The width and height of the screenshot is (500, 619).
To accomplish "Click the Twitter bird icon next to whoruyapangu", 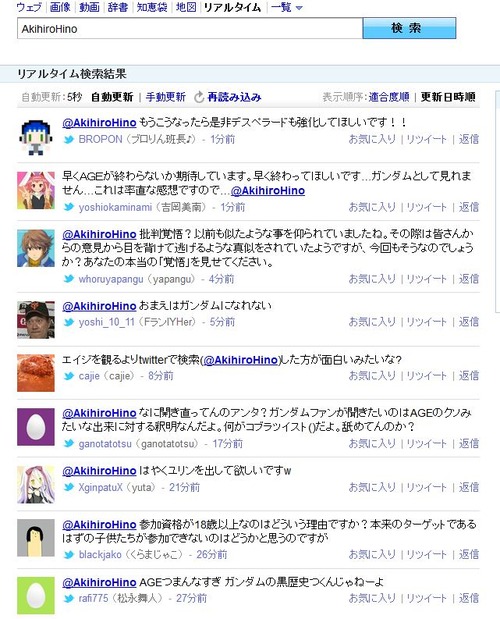I will (69, 279).
